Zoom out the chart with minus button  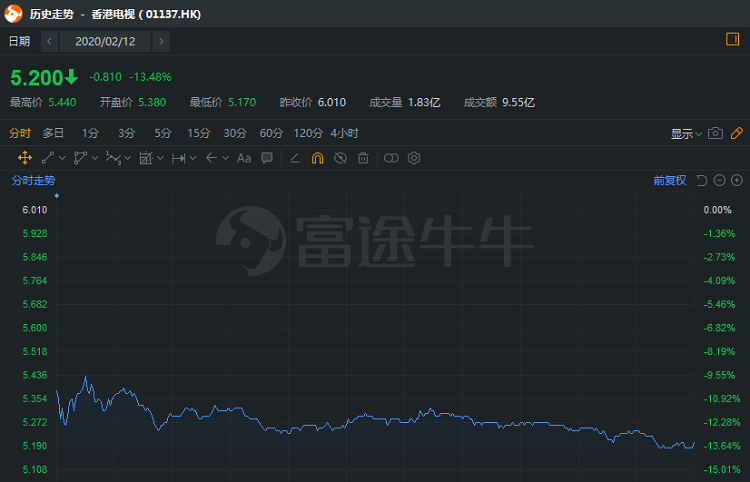[719, 180]
